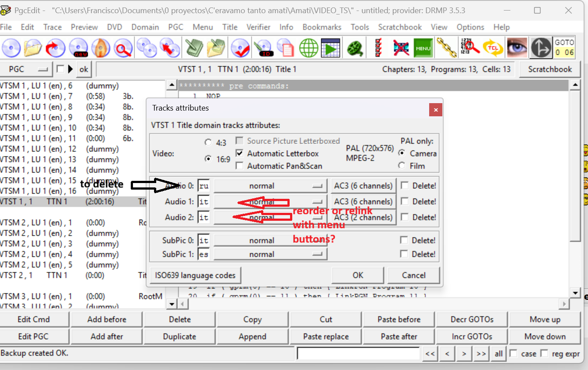Viewport: 588px width, 370px height.
Task: Open the Domain menu
Action: [145, 27]
